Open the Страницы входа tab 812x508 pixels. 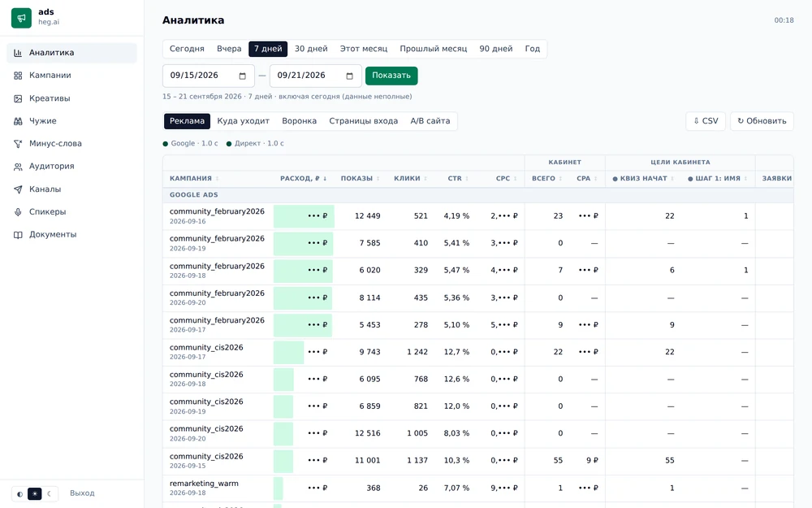click(364, 121)
